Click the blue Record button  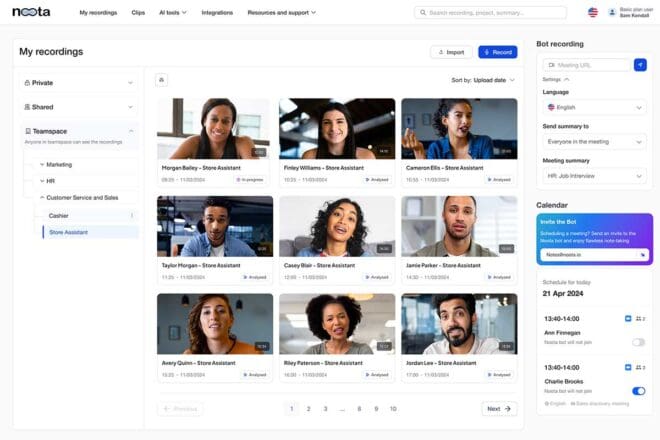coord(497,52)
